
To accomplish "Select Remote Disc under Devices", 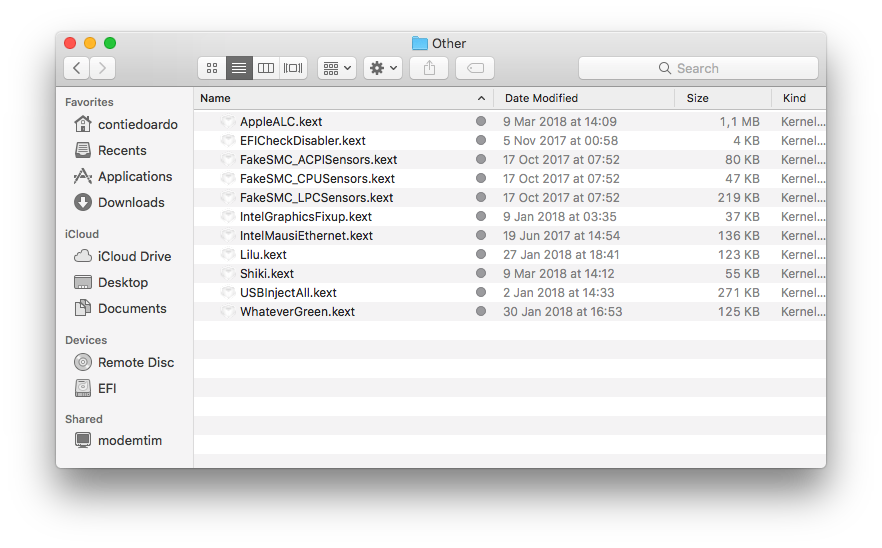I will click(124, 362).
